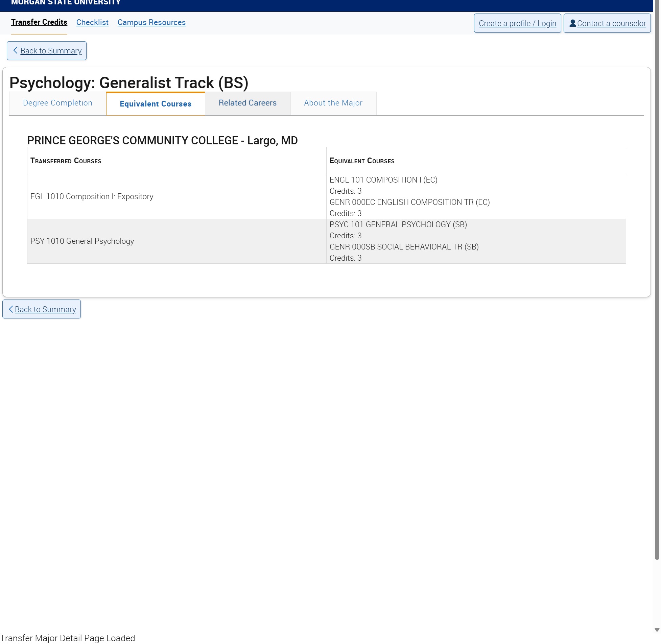Click GENR 000SB SOCIAL BEHAVIORAL TR (SB)
This screenshot has width=661, height=644.
(404, 247)
